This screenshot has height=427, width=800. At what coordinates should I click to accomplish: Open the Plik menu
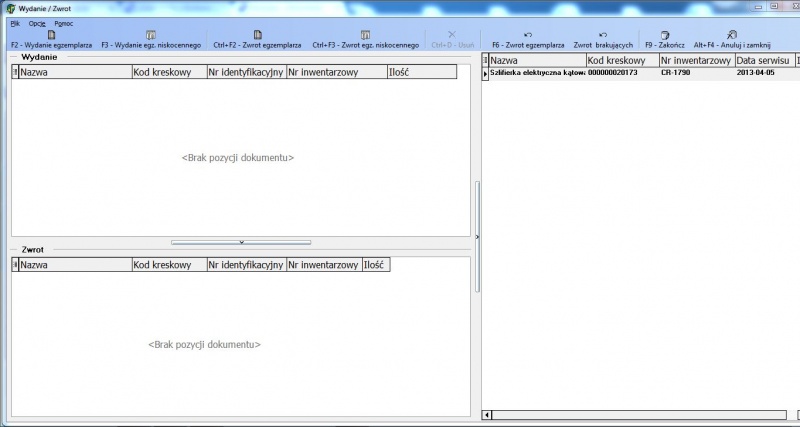(15, 23)
